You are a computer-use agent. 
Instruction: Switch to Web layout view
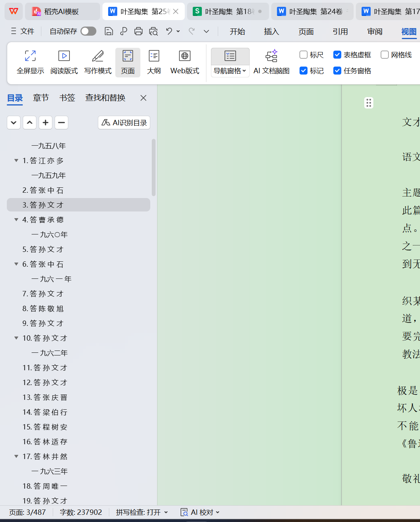(x=185, y=62)
